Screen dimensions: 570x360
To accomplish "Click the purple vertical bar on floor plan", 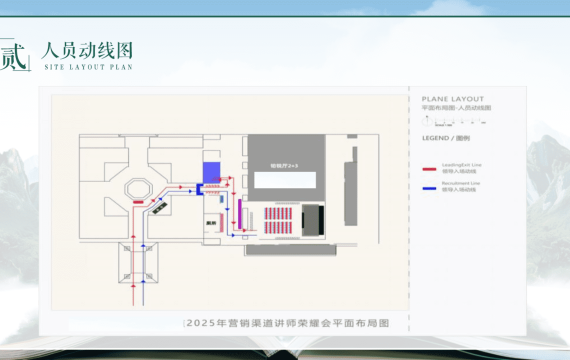I will (240, 214).
